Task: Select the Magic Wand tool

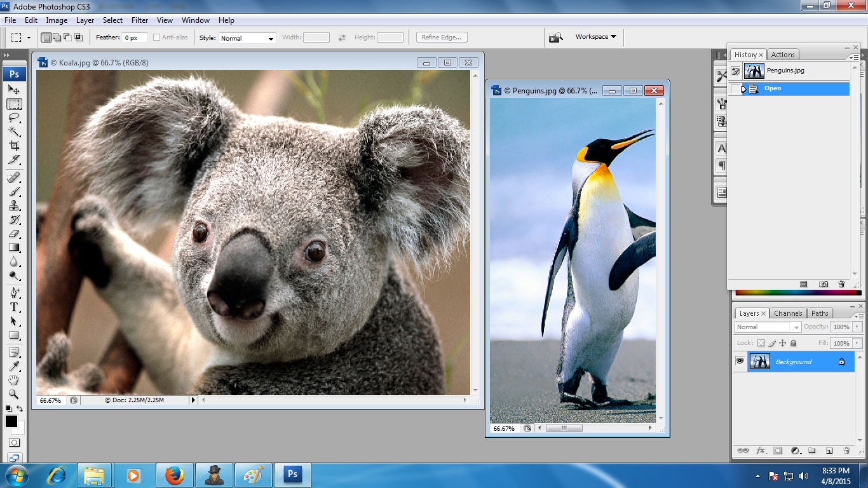Action: 14,132
